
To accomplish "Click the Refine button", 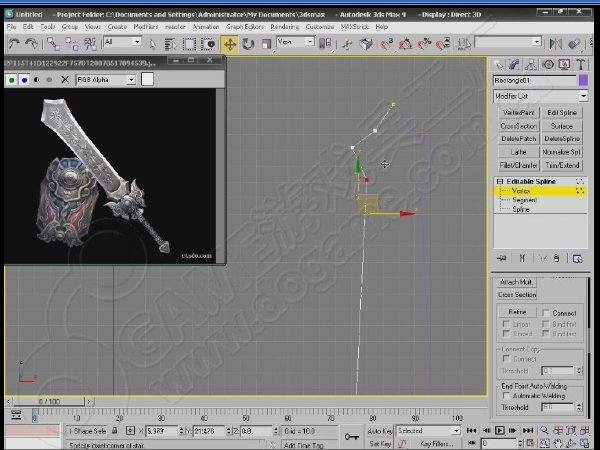I will (x=517, y=312).
